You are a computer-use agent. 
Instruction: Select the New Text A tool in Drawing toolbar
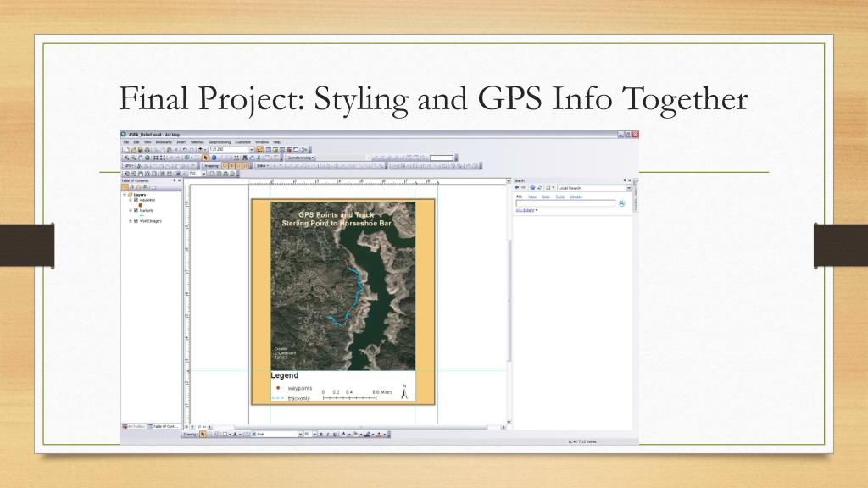coord(235,435)
